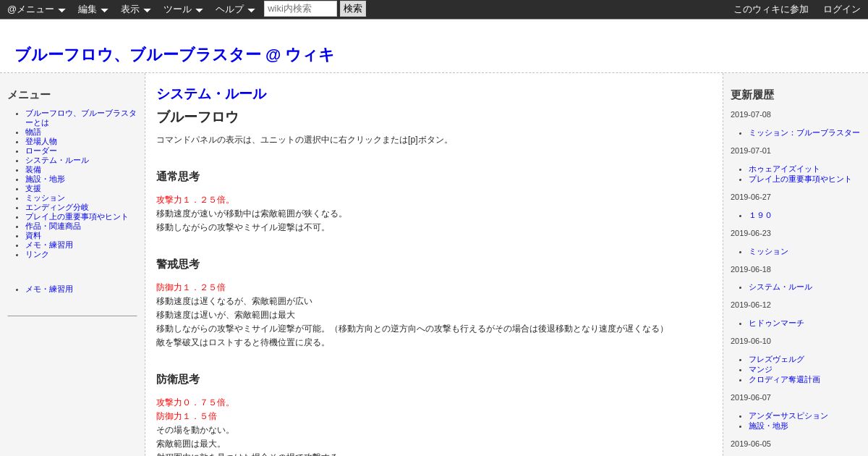Open sidebar link 資料
The image size is (868, 456).
pyautogui.click(x=33, y=236)
